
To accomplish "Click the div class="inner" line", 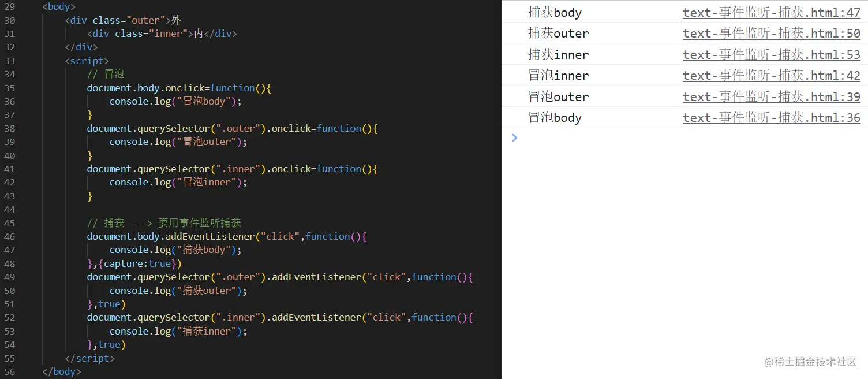I will [x=162, y=34].
